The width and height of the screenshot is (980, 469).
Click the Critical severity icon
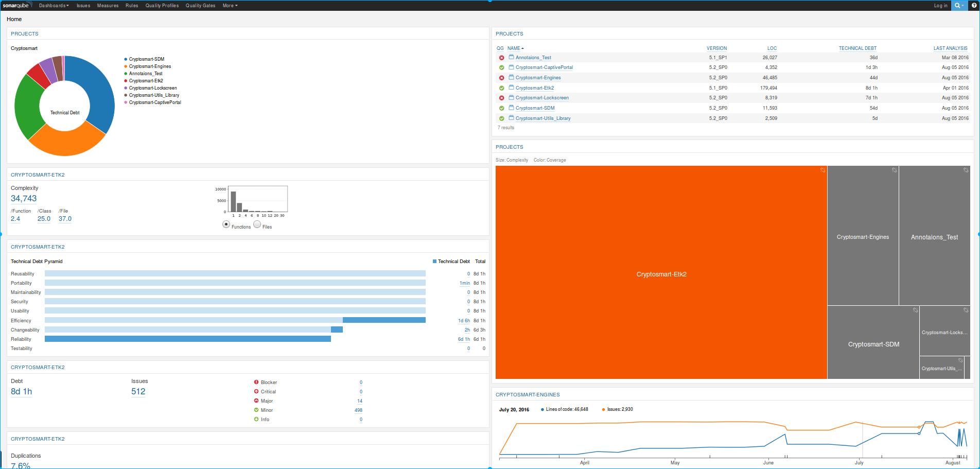256,391
